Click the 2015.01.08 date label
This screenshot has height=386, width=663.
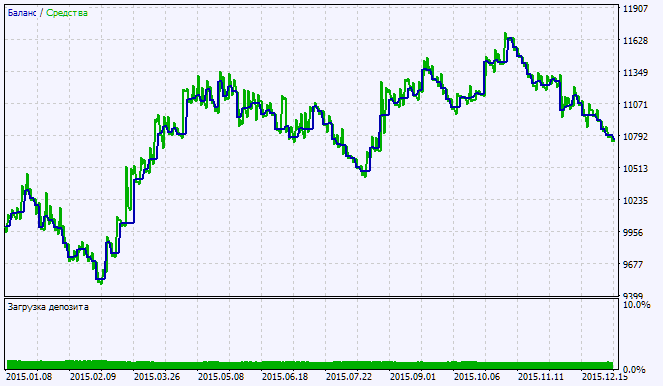coord(29,377)
